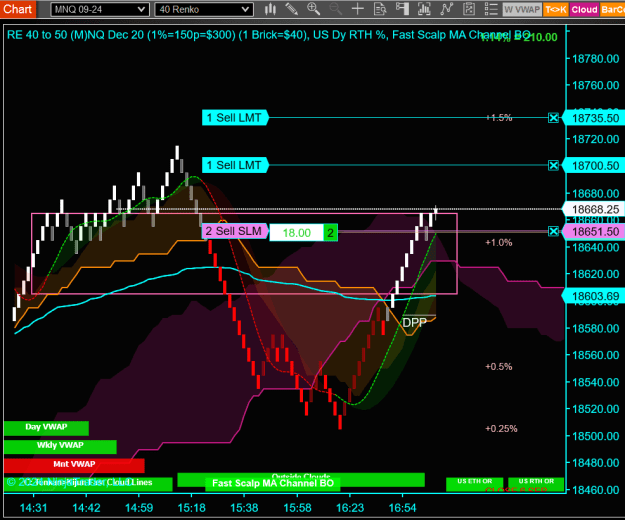The width and height of the screenshot is (625, 520).
Task: Click the 18700.50 price axis marker
Action: (594, 165)
